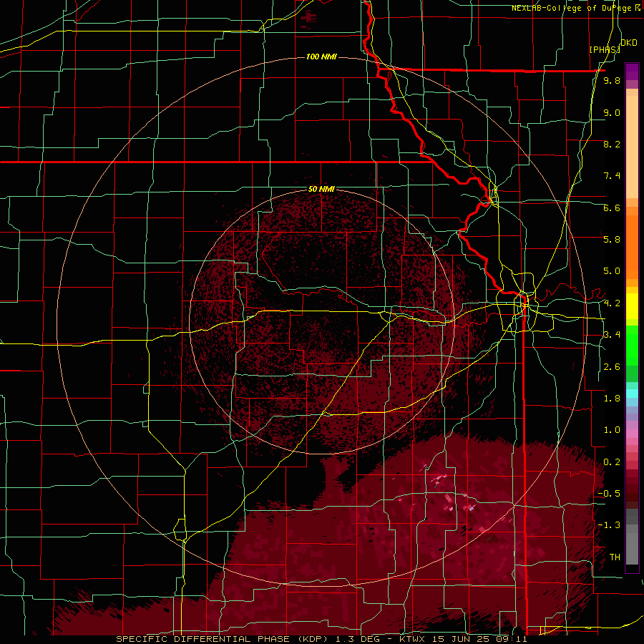Click the 4.2 value on the color scale
Image resolution: width=644 pixels, height=644 pixels.
(612, 303)
